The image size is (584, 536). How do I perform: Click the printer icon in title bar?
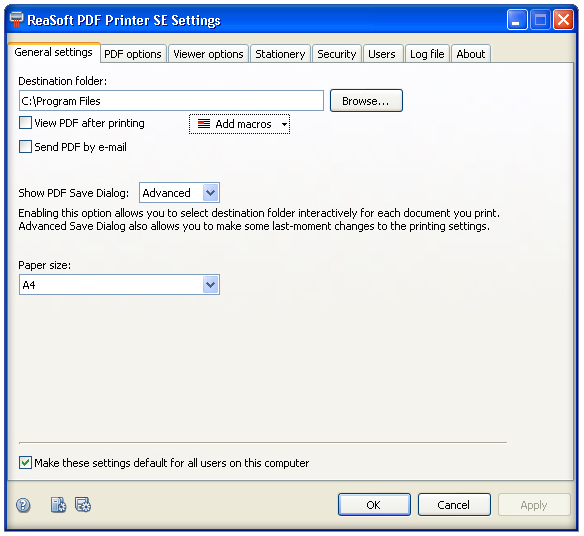point(16,19)
